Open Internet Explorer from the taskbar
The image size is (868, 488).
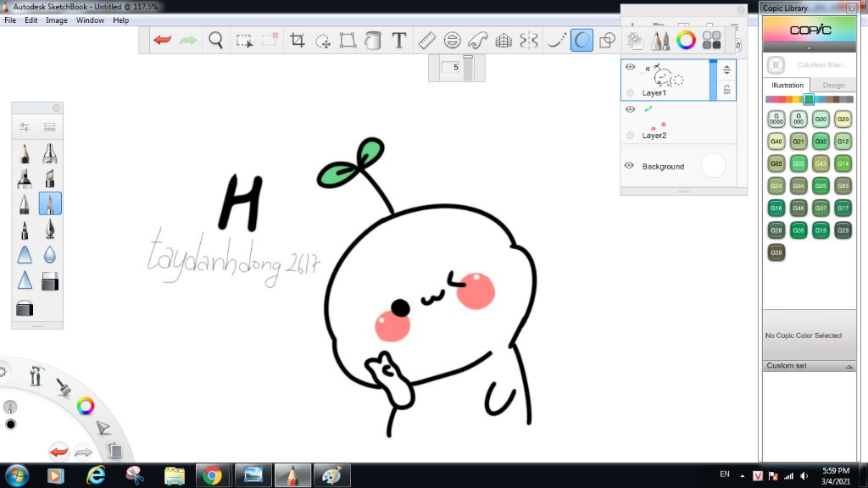point(95,475)
